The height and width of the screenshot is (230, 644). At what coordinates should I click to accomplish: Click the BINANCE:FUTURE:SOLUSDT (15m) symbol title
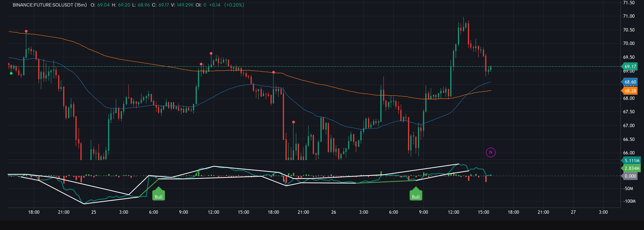(x=50, y=5)
